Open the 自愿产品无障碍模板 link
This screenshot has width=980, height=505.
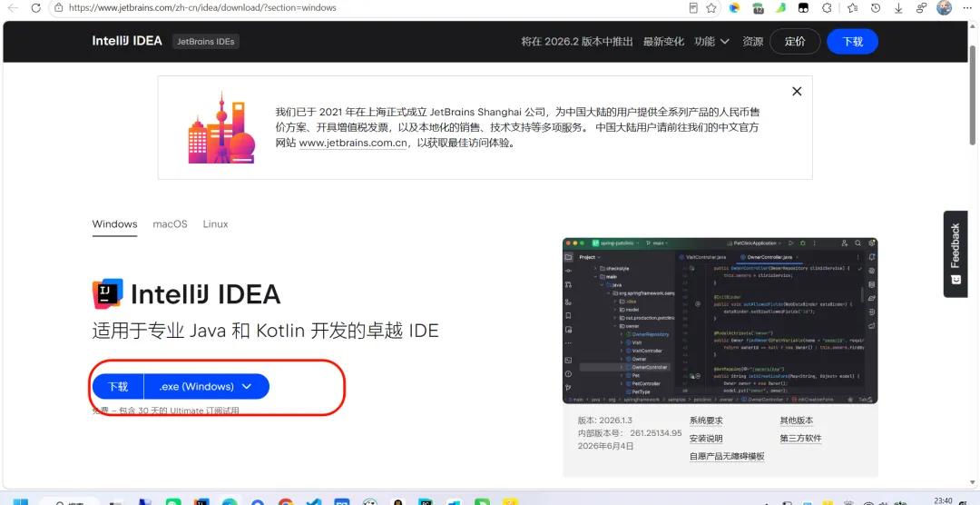[x=727, y=457]
